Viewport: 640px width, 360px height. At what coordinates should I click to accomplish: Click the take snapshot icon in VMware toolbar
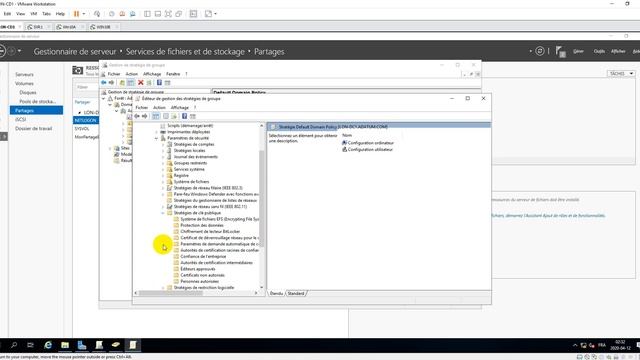click(x=112, y=14)
